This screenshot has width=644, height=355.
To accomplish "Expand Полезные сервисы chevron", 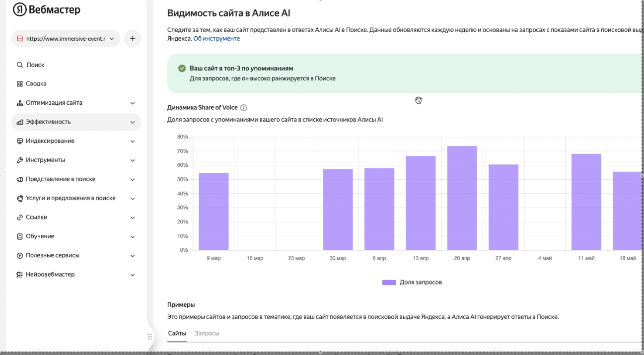I will [x=133, y=256].
